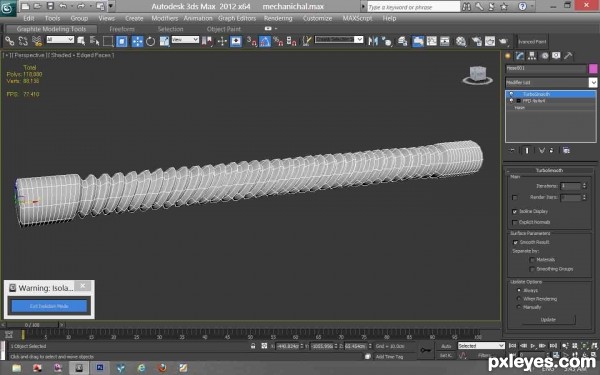Toggle the selection lock padlock icon
Image resolution: width=600 pixels, height=375 pixels.
tap(253, 346)
